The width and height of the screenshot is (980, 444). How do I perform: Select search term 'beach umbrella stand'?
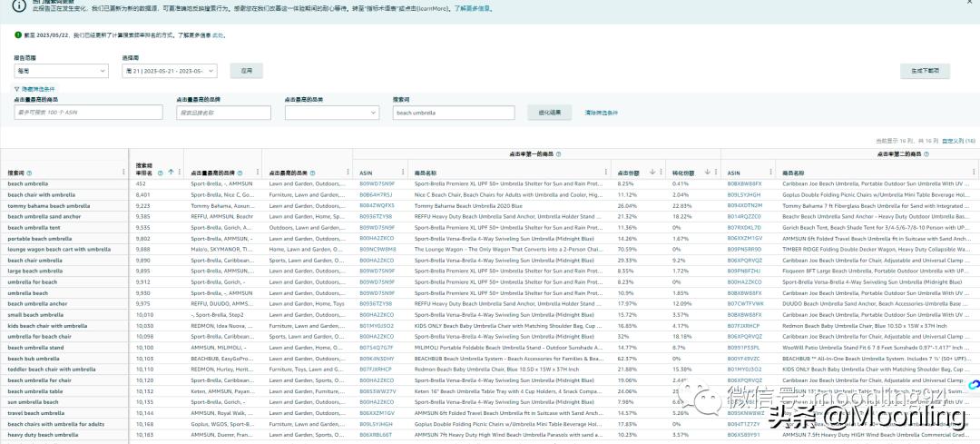(35, 348)
